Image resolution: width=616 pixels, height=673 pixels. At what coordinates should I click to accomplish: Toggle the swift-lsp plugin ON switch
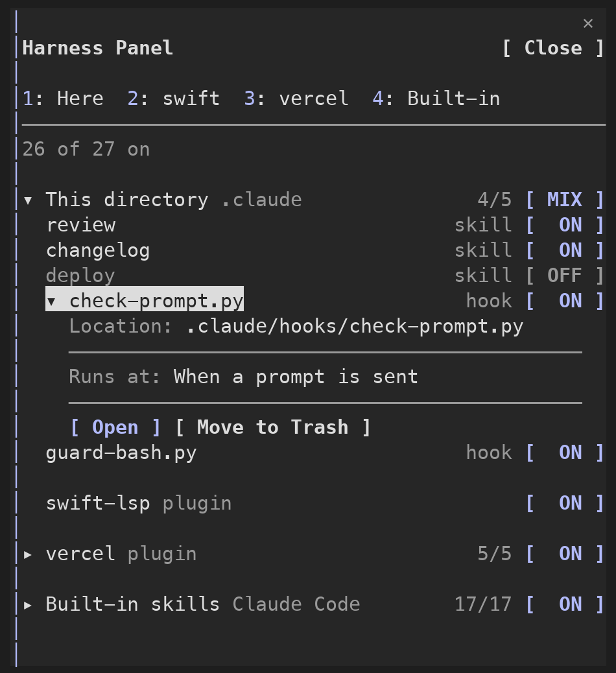[565, 503]
